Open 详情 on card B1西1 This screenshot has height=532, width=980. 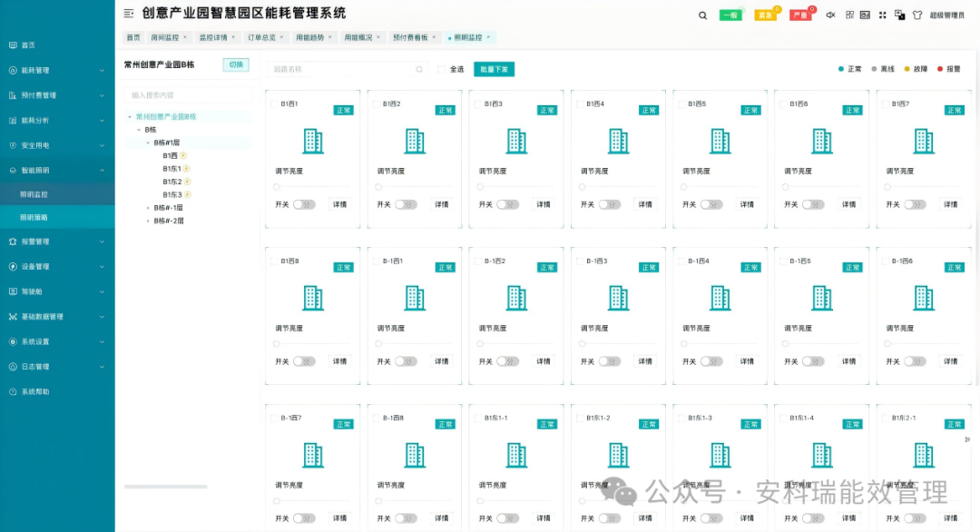[340, 204]
